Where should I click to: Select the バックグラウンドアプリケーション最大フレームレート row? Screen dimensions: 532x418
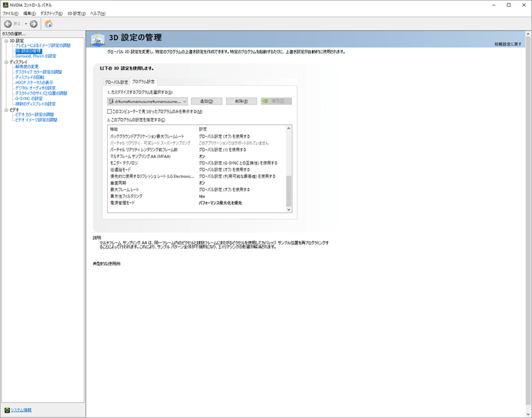[197, 136]
